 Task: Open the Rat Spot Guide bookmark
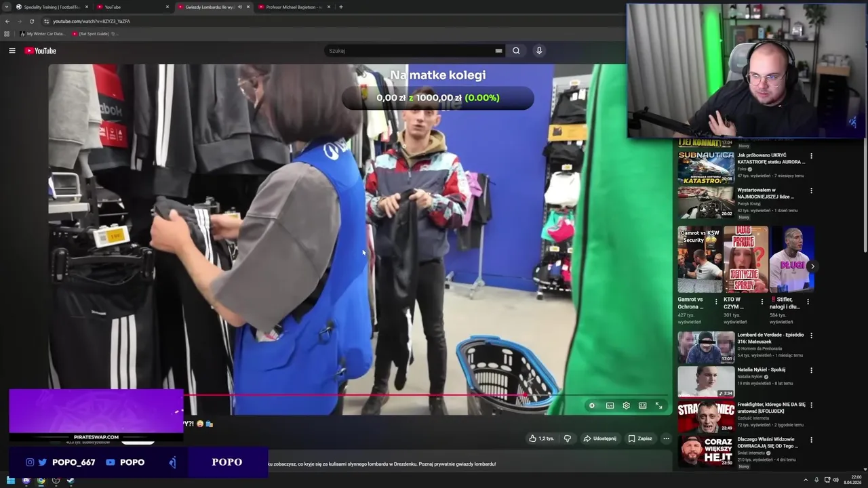point(94,33)
